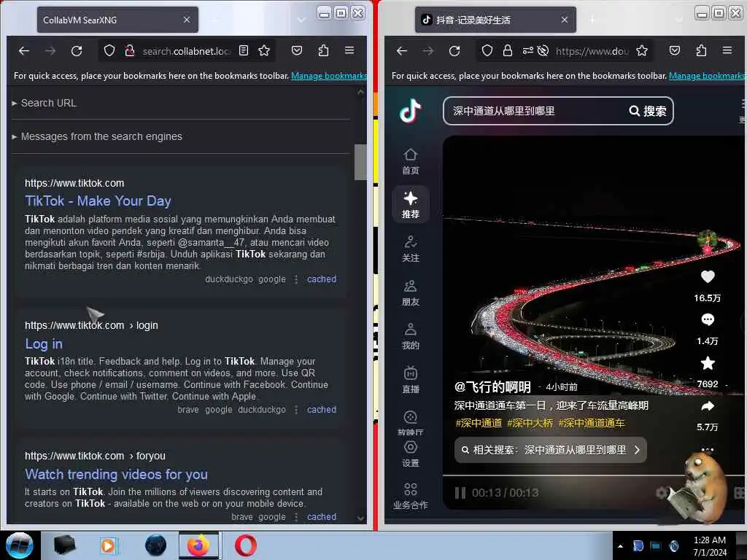747x560 pixels.
Task: Click the SearXNG page vertical scrollbar
Action: 360,163
